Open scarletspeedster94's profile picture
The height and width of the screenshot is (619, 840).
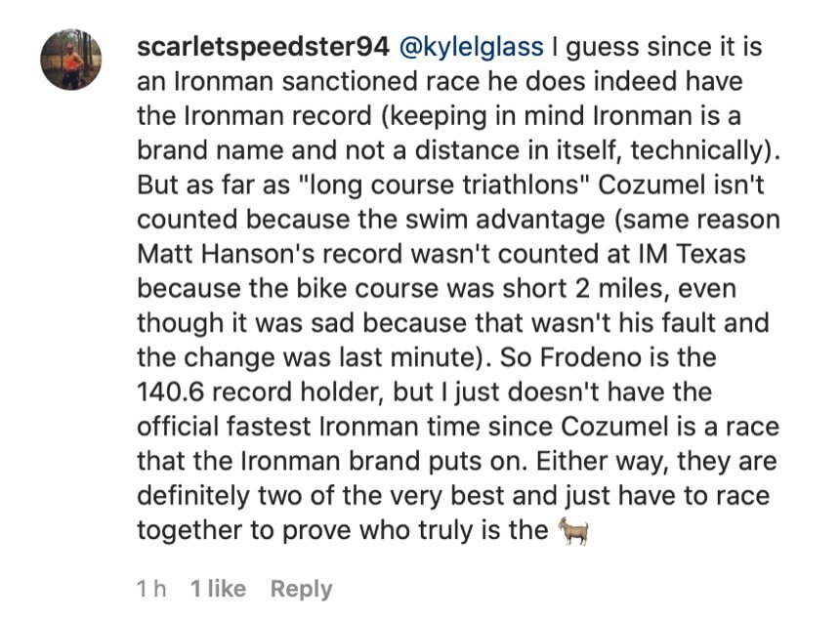70,60
